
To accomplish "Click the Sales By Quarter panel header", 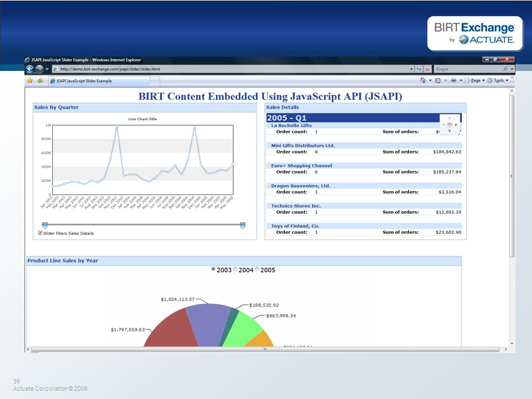I will click(x=145, y=108).
